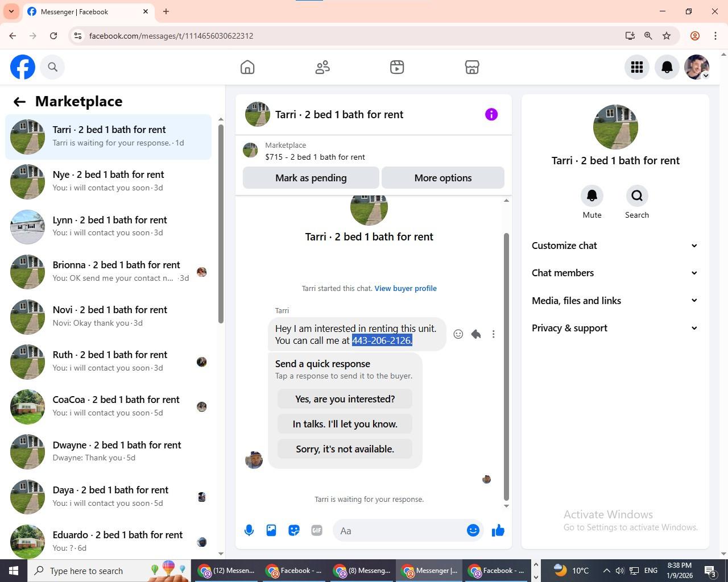Image resolution: width=728 pixels, height=582 pixels.
Task: Open the Daya conversation
Action: coord(108,497)
